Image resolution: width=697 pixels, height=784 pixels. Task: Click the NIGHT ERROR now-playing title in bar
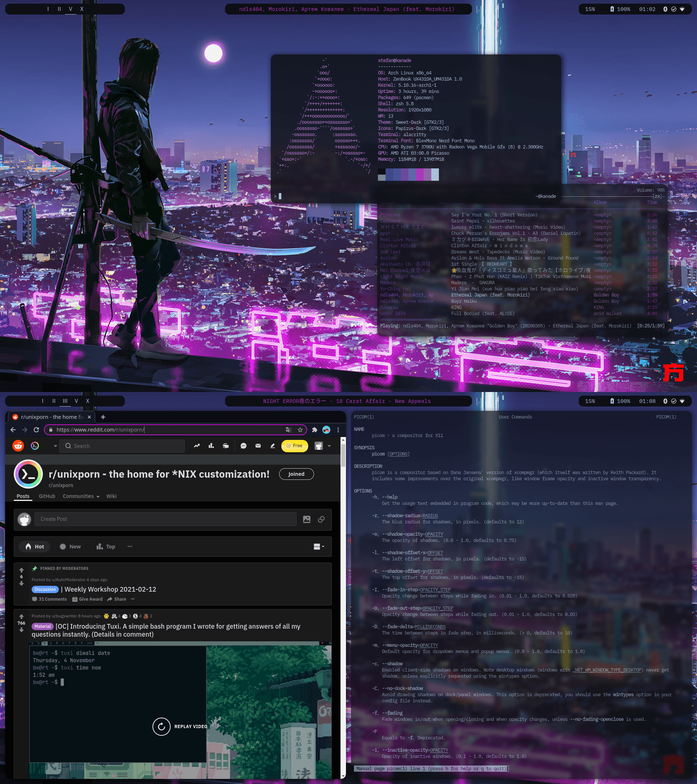[347, 401]
